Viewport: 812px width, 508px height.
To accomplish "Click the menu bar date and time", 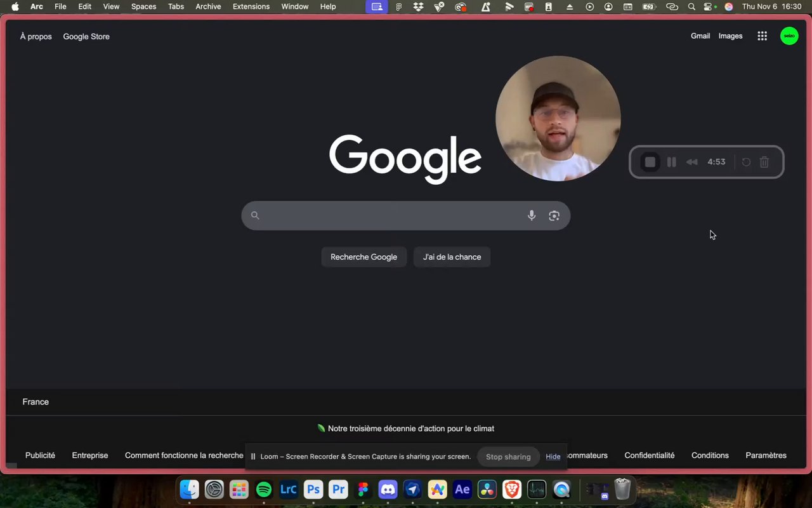I will pyautogui.click(x=771, y=6).
